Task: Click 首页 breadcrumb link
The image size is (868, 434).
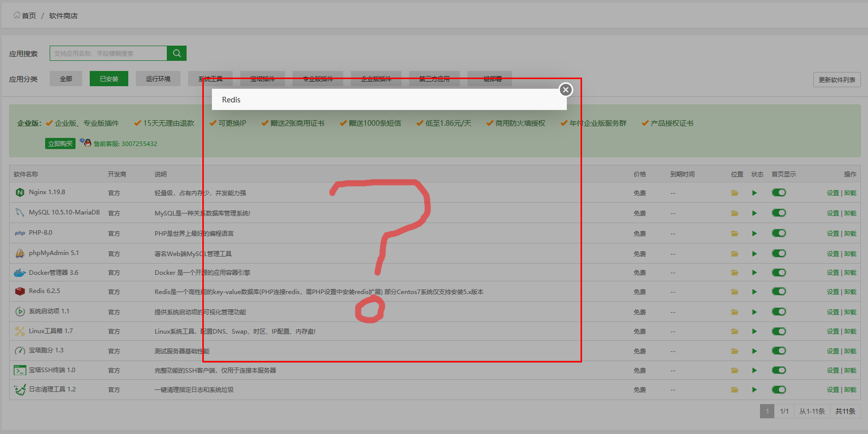Action: (x=29, y=16)
